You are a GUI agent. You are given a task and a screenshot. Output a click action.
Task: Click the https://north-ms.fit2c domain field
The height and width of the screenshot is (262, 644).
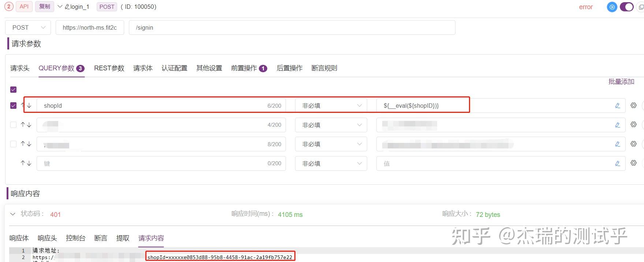90,27
